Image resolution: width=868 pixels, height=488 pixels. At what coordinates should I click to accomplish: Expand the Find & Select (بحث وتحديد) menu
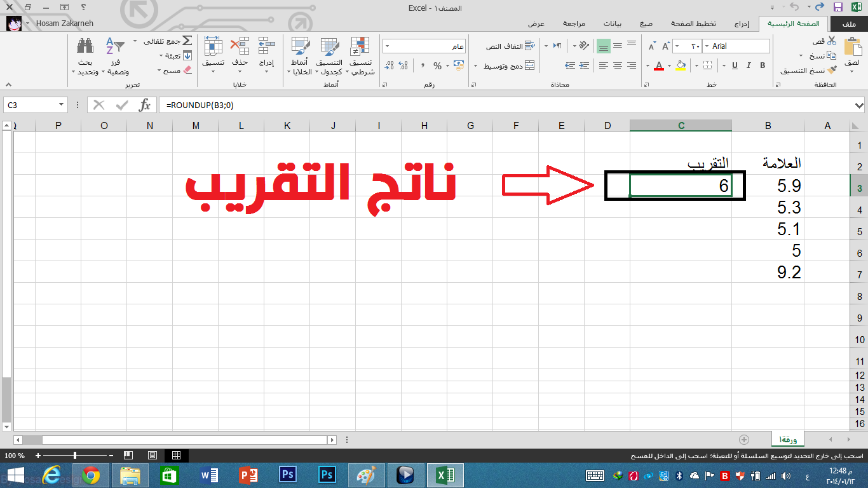pyautogui.click(x=85, y=56)
